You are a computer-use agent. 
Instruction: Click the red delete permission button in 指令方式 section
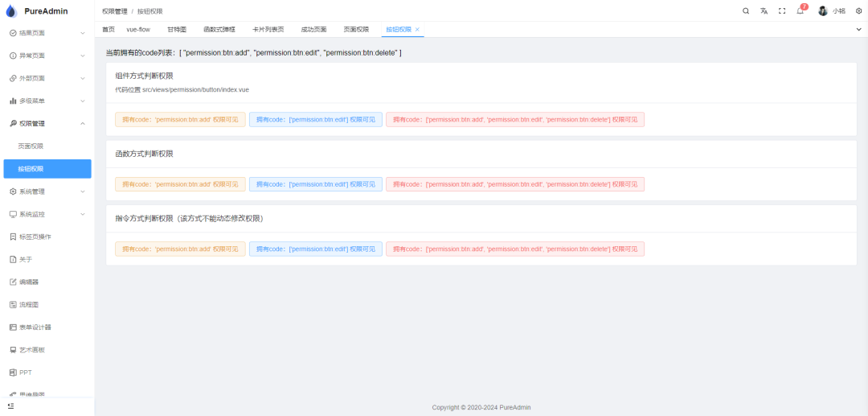pyautogui.click(x=514, y=249)
